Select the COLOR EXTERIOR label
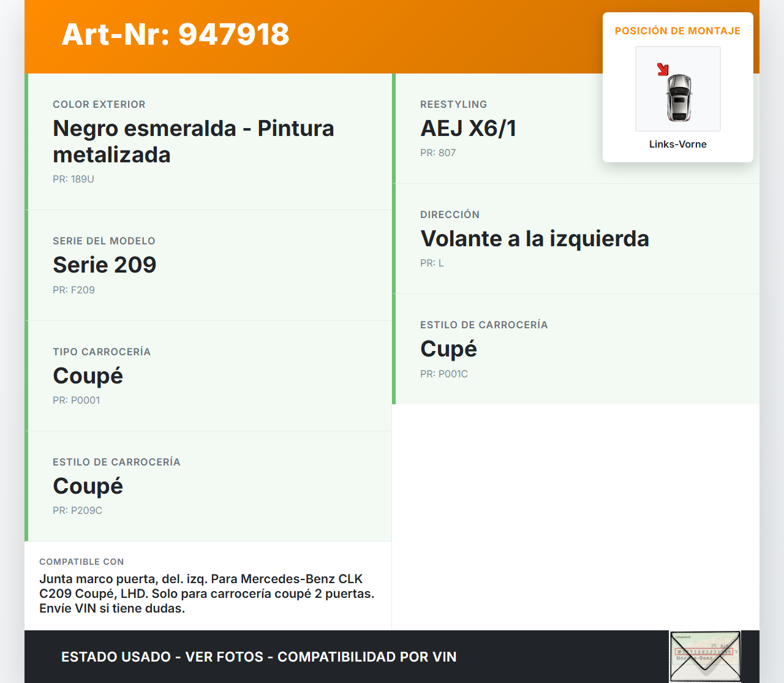This screenshot has height=683, width=784. click(99, 105)
